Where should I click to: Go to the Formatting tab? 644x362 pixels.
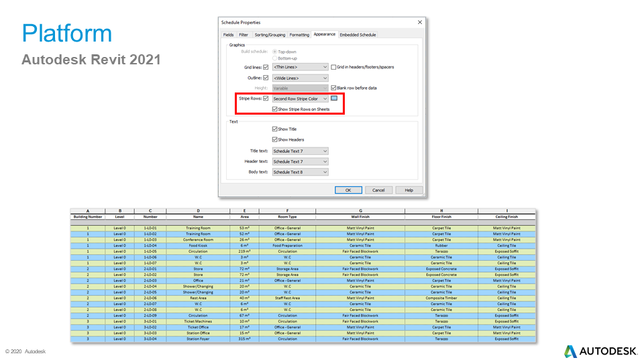click(x=299, y=35)
